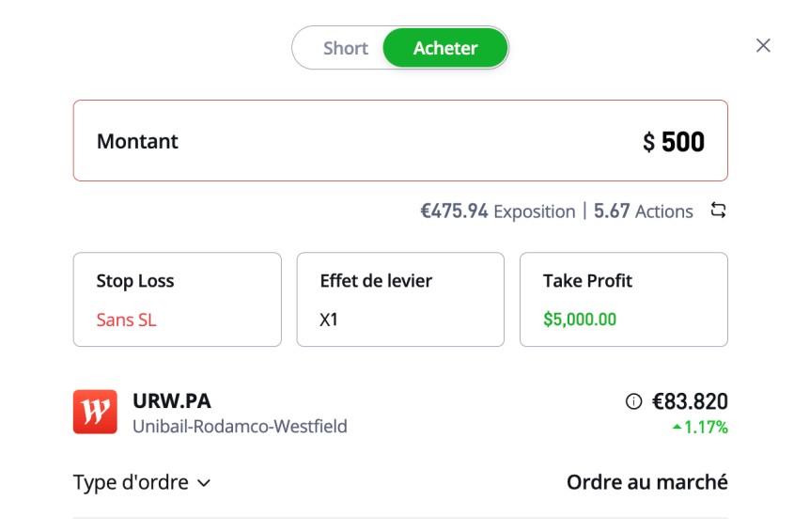
Task: Open the Stop Loss settings box
Action: (177, 299)
